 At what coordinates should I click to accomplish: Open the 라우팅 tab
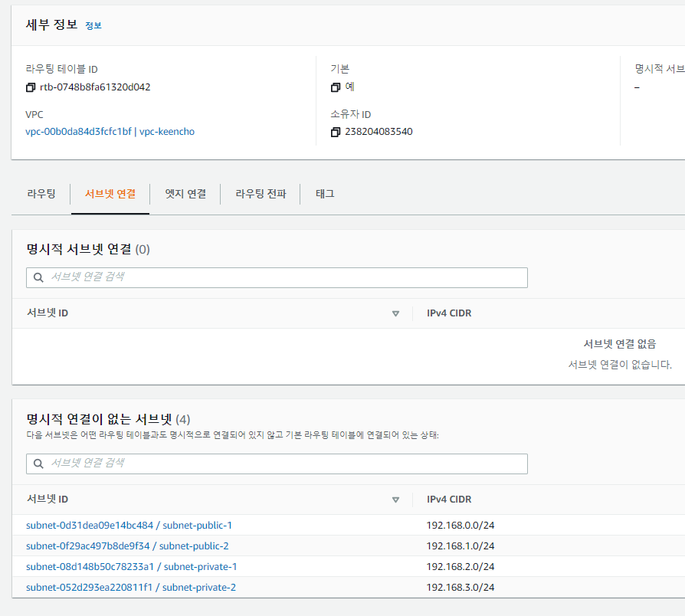[x=41, y=194]
